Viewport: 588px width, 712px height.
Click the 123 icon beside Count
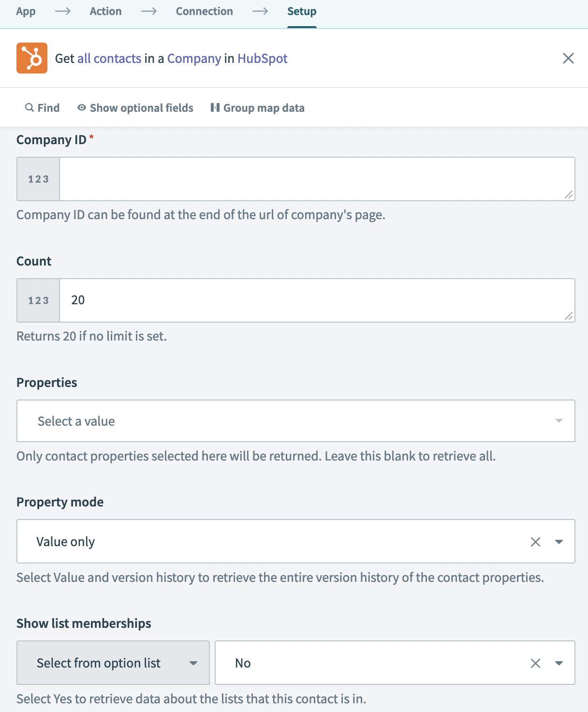point(38,300)
